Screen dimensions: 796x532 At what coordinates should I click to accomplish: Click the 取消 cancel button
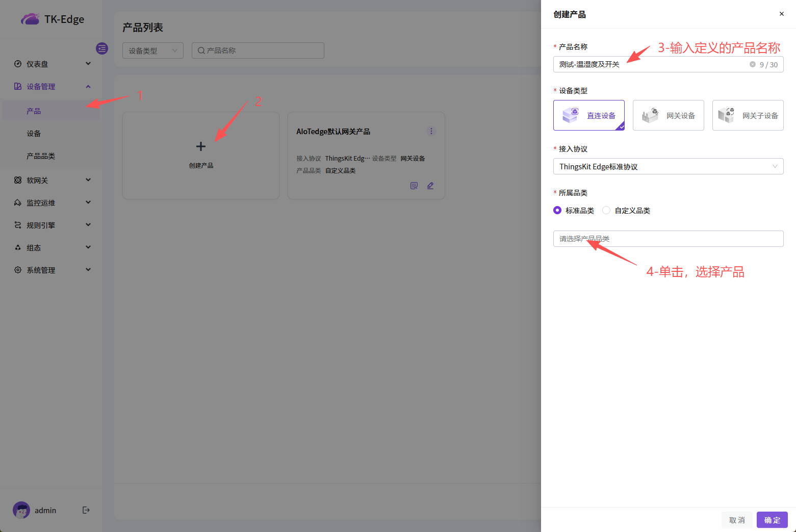[x=737, y=520]
